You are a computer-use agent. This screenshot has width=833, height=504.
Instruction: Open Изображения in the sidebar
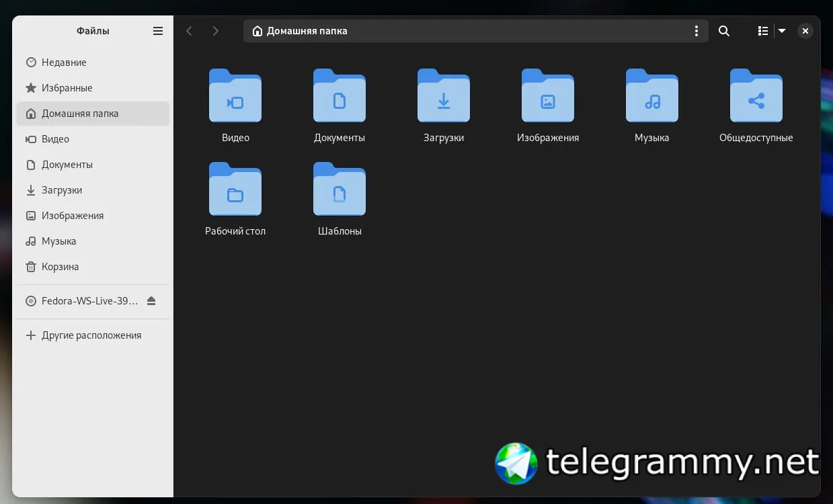click(93, 216)
